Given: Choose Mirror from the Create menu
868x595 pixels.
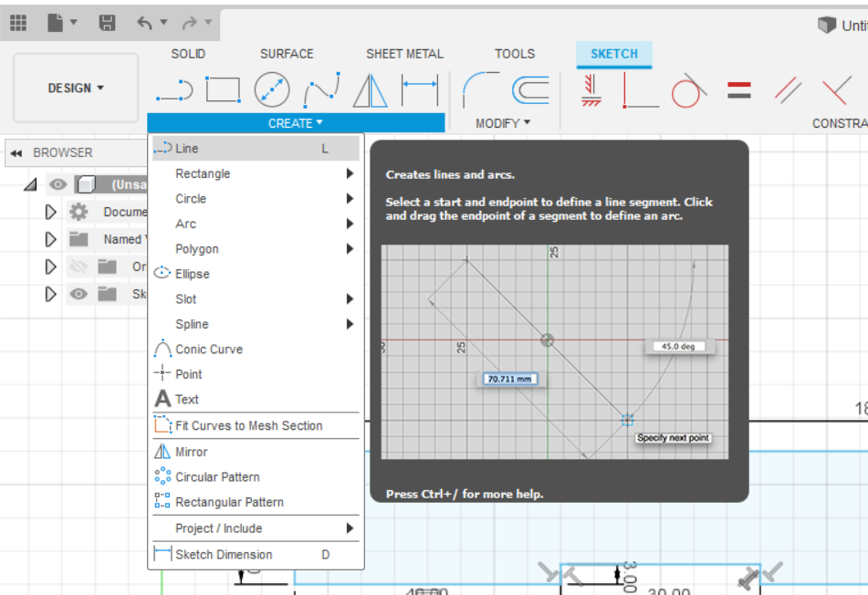Looking at the screenshot, I should coord(256,453).
